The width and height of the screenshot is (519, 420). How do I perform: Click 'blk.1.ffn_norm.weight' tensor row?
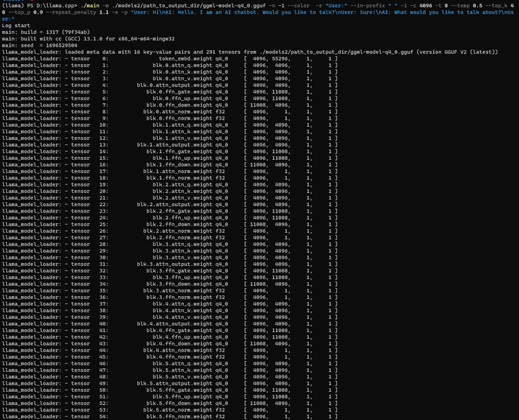(169, 178)
